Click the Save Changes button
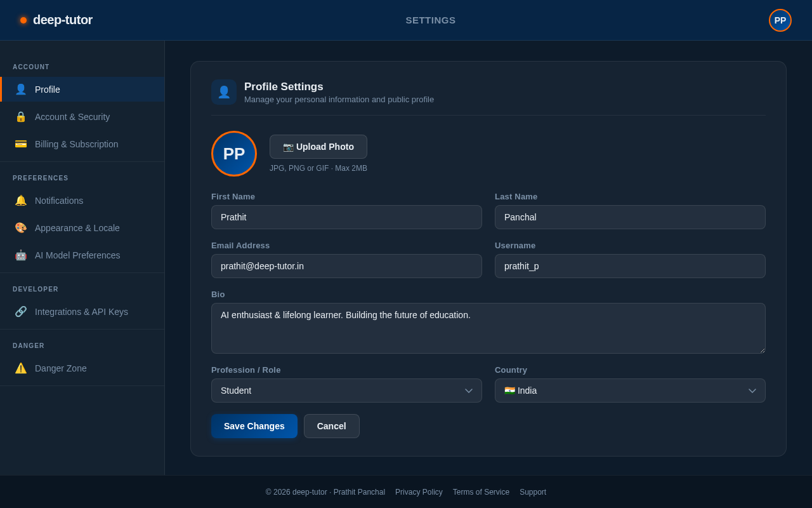 (254, 426)
